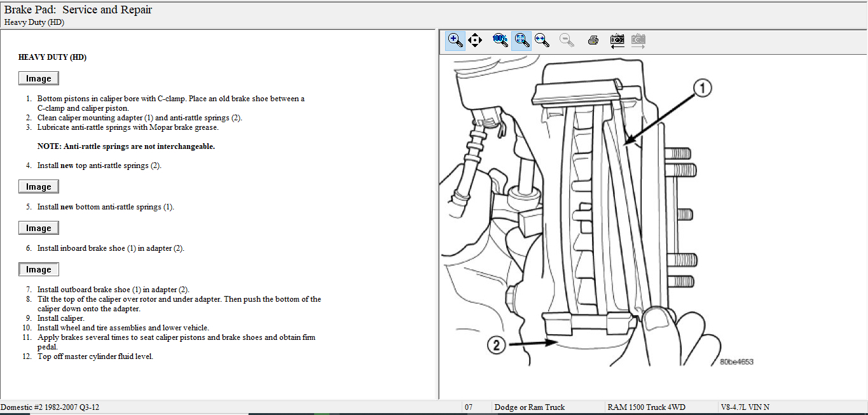Go to next image with camera icon
This screenshot has width=868, height=415.
click(638, 40)
